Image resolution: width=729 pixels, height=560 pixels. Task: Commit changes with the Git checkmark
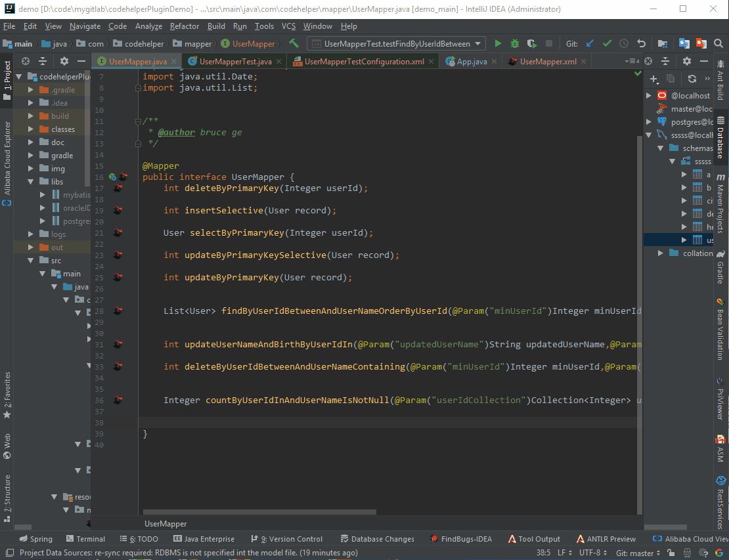click(x=607, y=44)
